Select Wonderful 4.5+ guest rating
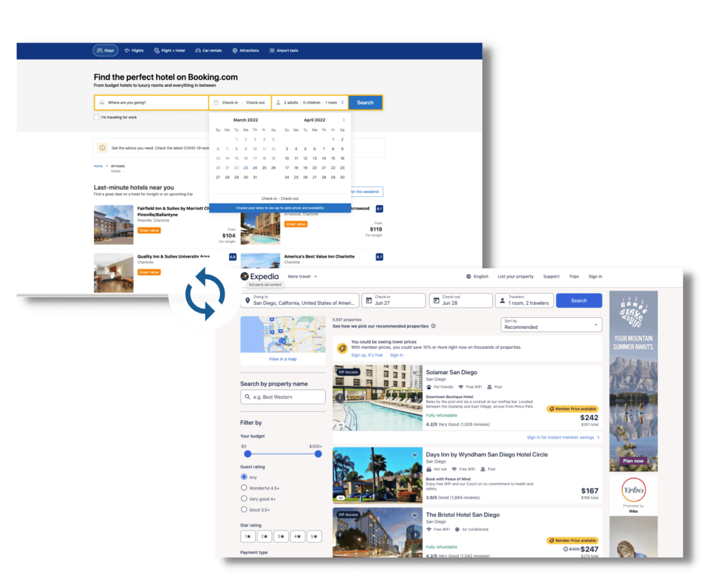702x588 pixels. point(244,488)
